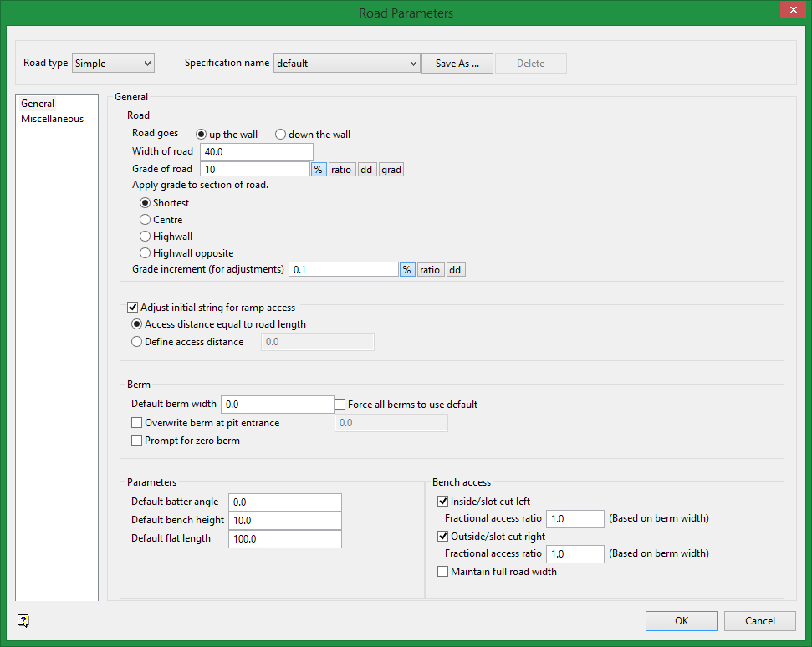
Task: Focus the Default bench height field
Action: coord(284,521)
